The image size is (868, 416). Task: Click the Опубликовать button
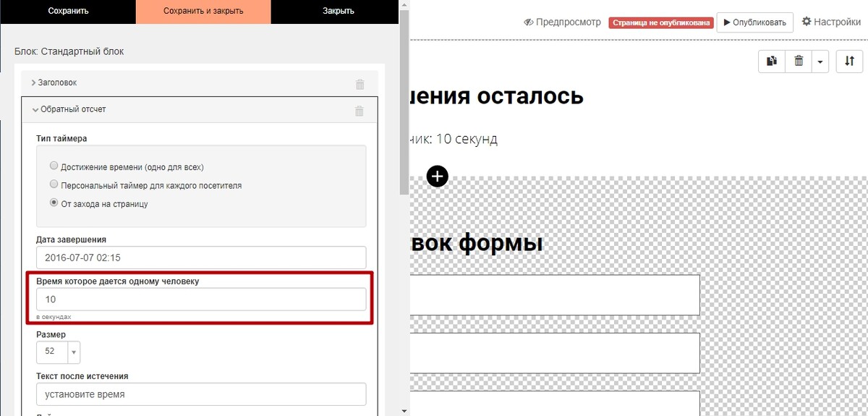tap(754, 22)
